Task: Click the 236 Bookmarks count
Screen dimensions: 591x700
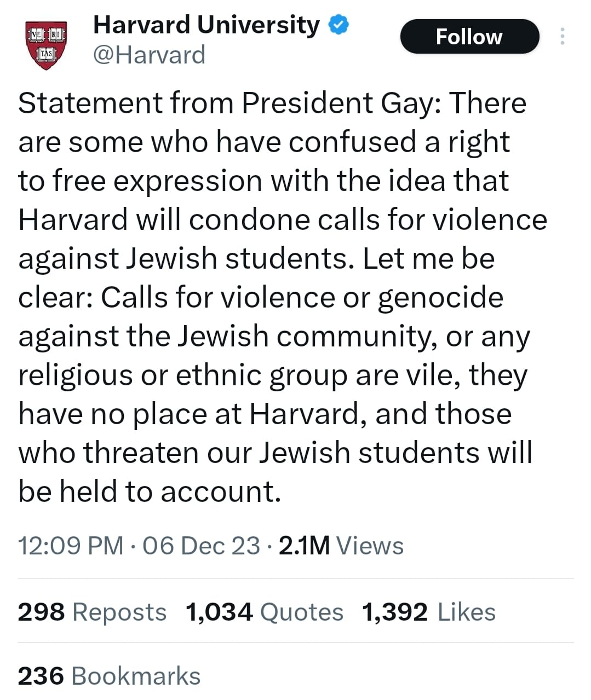Action: (109, 676)
